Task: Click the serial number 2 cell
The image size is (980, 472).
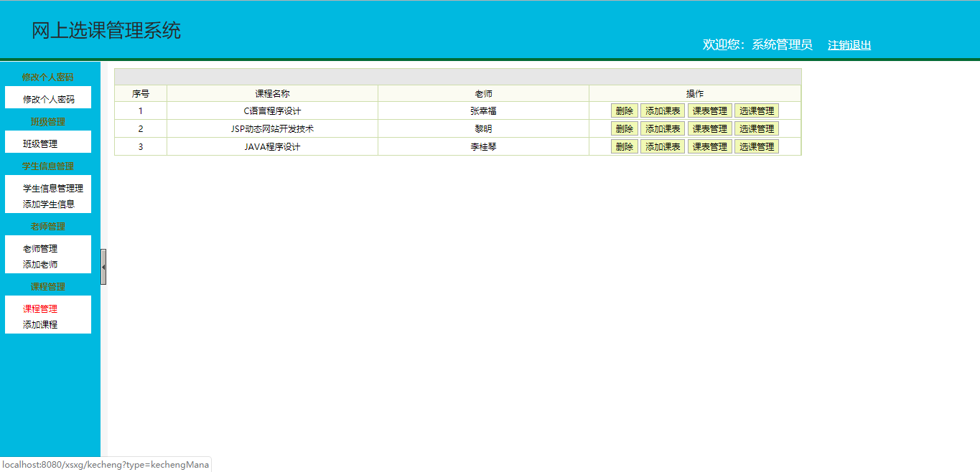Action: pos(141,128)
